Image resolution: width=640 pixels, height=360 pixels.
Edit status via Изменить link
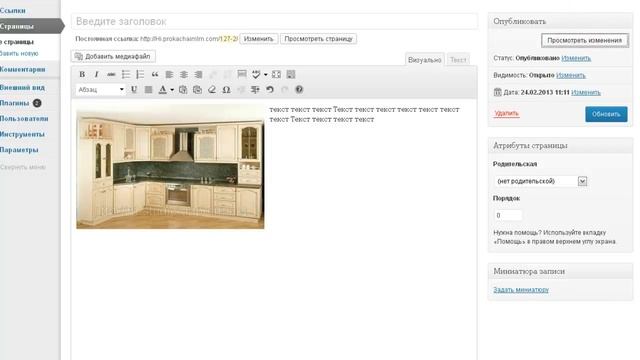(x=576, y=58)
